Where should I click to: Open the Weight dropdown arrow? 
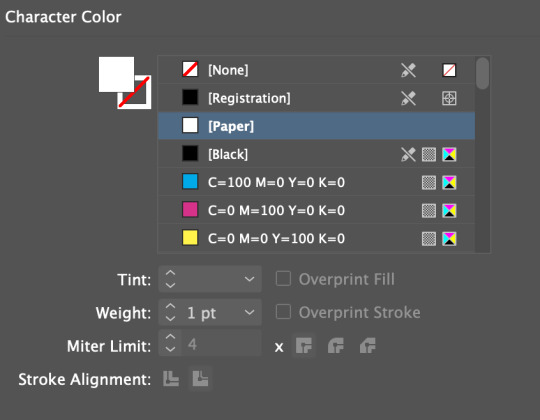click(x=249, y=313)
